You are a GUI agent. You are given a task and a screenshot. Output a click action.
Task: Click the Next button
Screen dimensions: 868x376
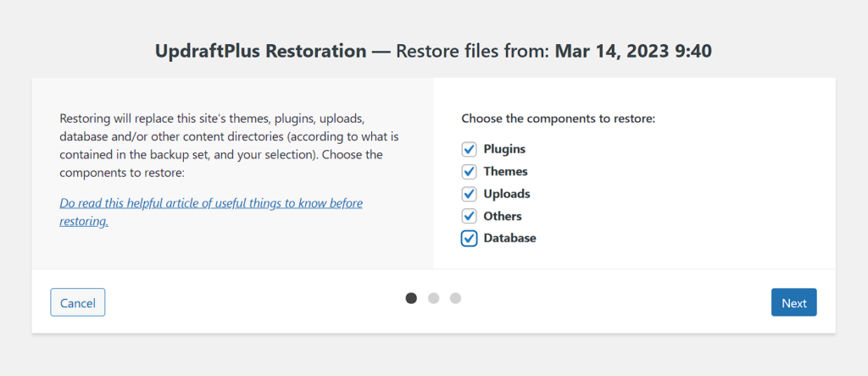tap(793, 303)
